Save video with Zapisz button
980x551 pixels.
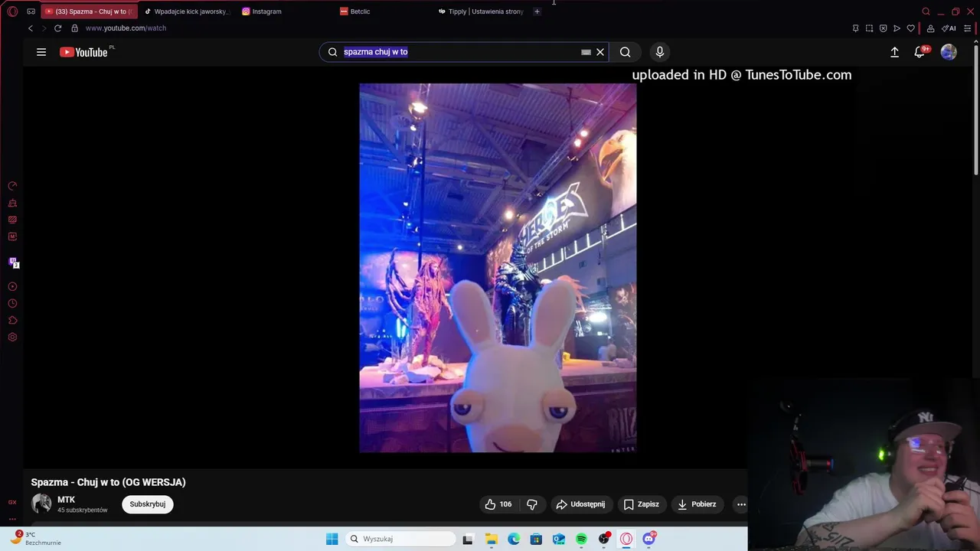pos(641,504)
